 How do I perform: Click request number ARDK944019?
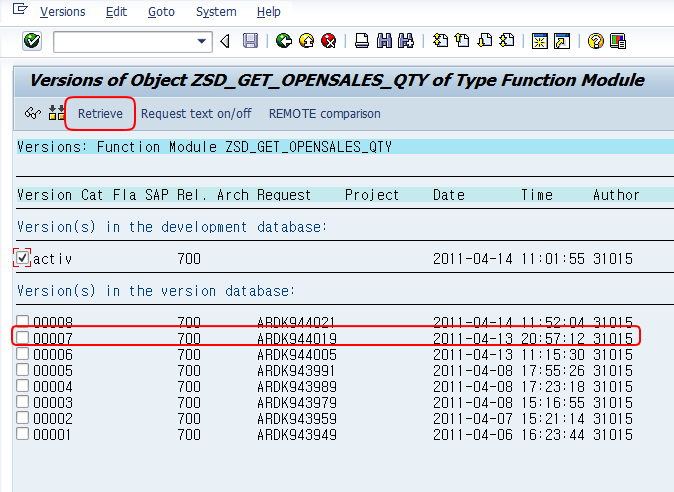pos(297,339)
